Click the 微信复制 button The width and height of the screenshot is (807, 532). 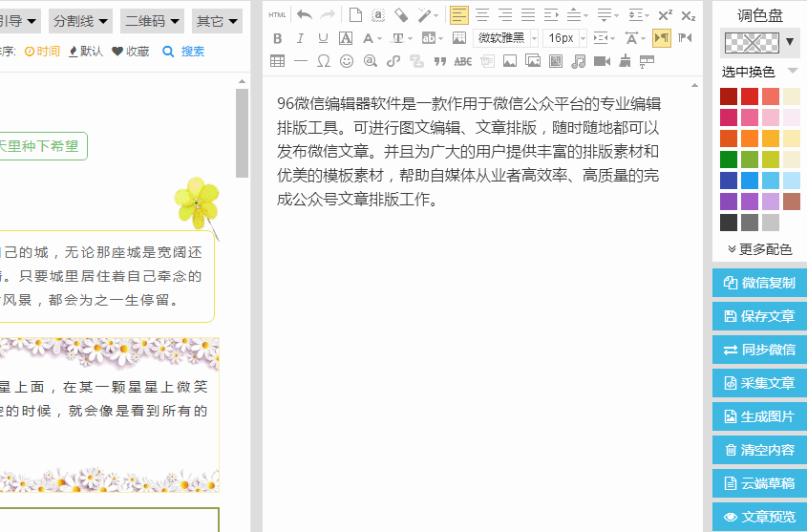pyautogui.click(x=759, y=283)
